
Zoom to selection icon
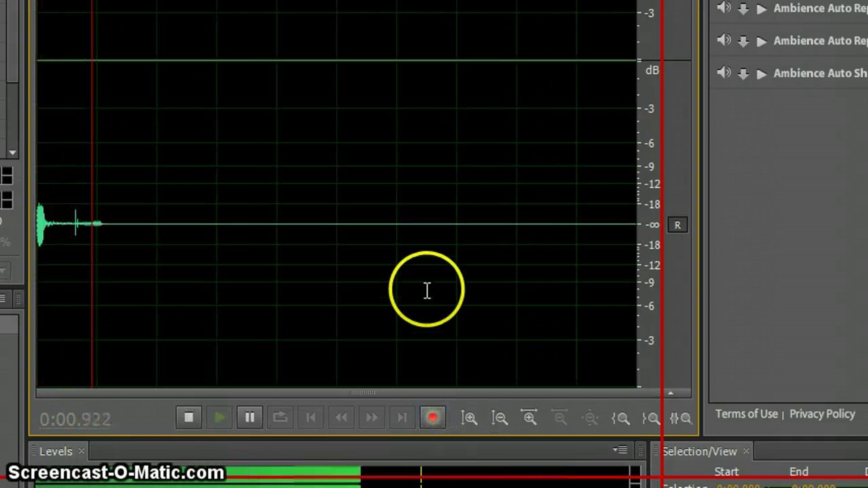pos(681,418)
